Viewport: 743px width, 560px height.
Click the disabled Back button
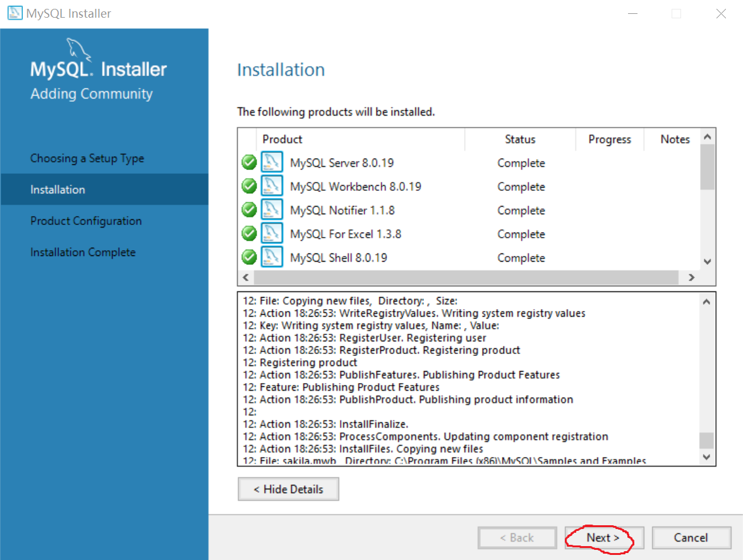[517, 538]
